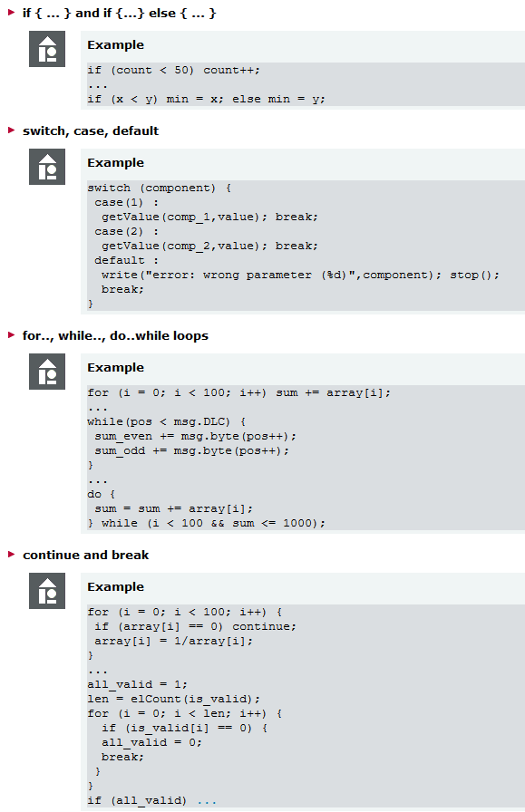Viewport: 525px width, 812px height.
Task: Click the example icon beside the if/else example
Action: (x=47, y=49)
